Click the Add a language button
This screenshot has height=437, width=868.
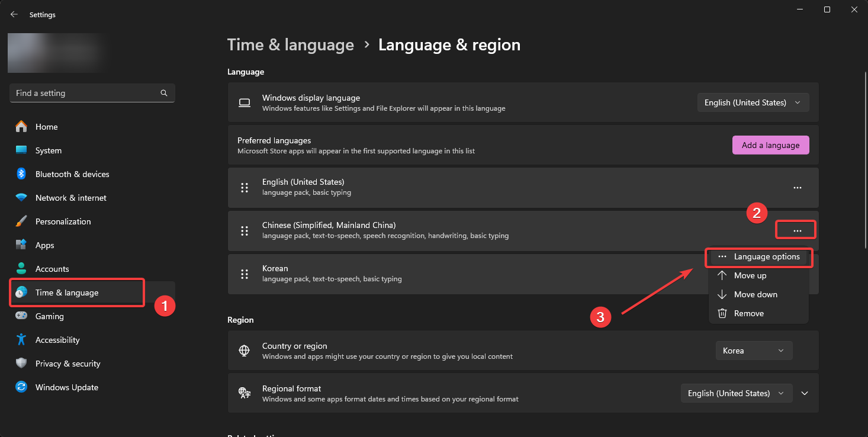tap(770, 145)
